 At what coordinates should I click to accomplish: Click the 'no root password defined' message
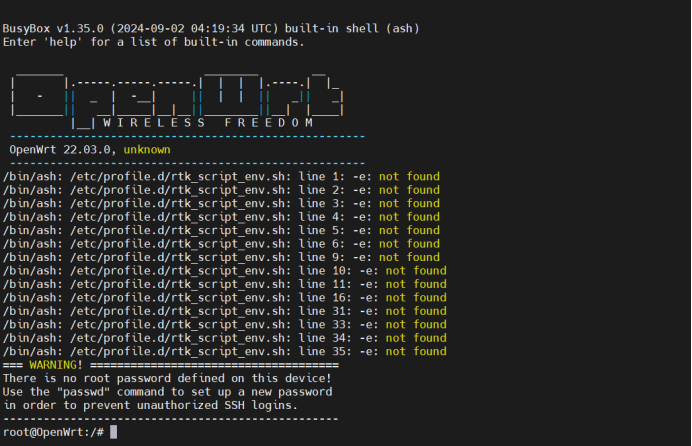point(166,378)
